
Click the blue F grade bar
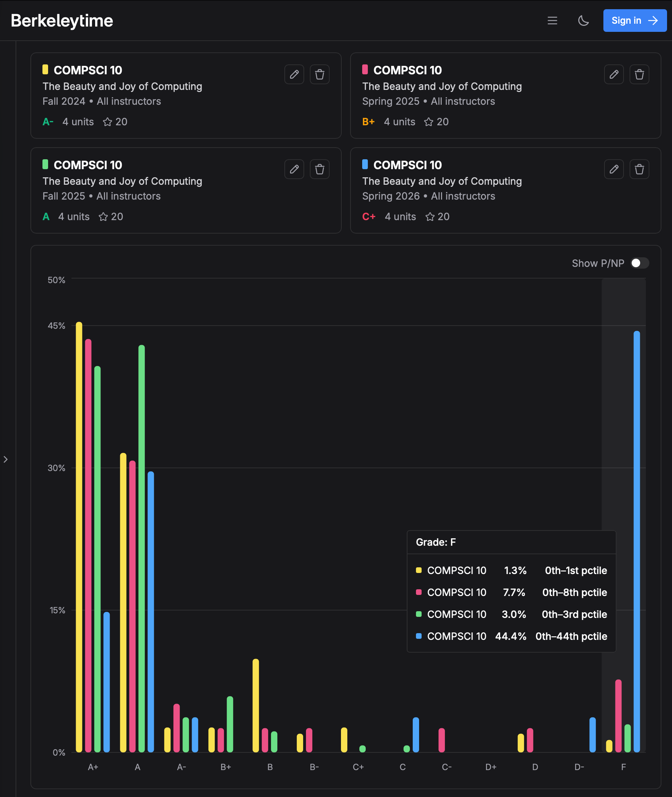pyautogui.click(x=637, y=541)
